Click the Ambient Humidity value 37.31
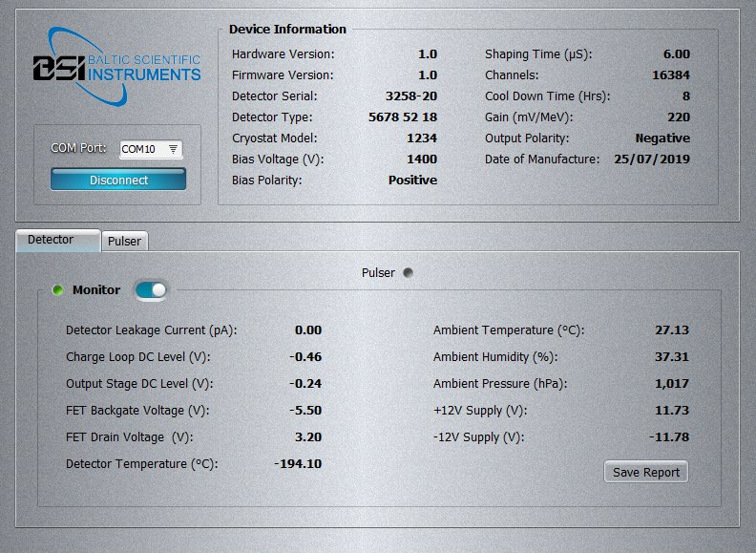 pyautogui.click(x=672, y=357)
